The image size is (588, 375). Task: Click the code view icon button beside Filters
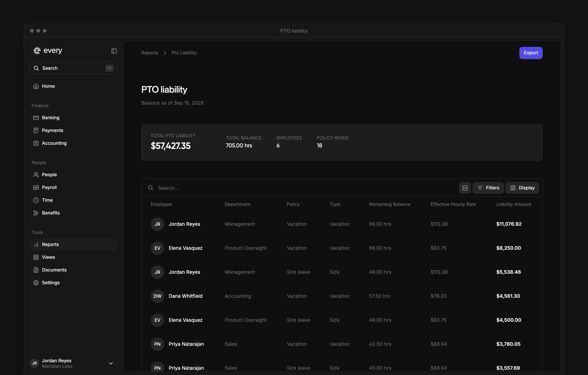tap(465, 188)
